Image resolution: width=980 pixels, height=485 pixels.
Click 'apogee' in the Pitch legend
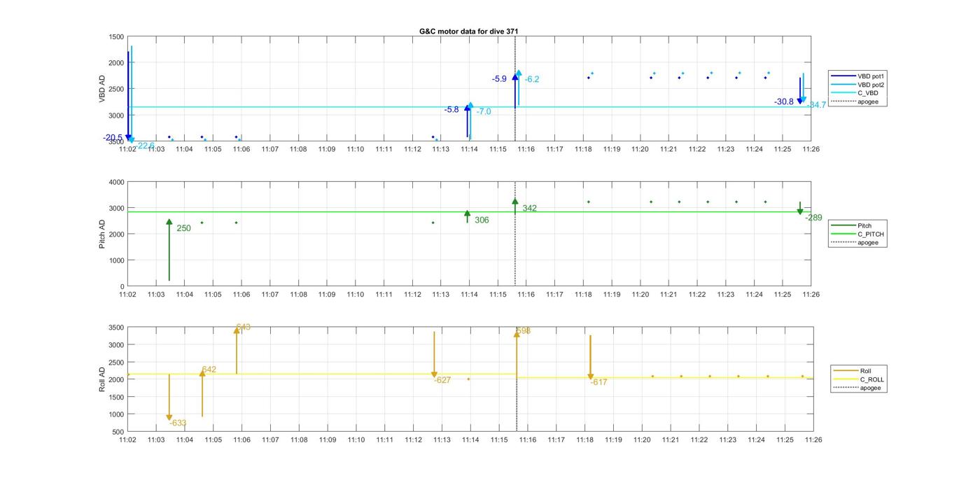[x=868, y=243]
